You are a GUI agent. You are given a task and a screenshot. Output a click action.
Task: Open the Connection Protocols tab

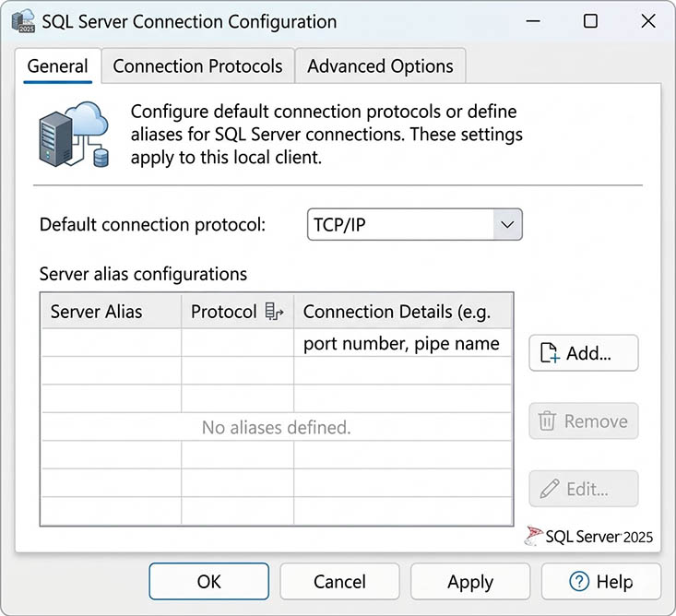click(x=198, y=66)
